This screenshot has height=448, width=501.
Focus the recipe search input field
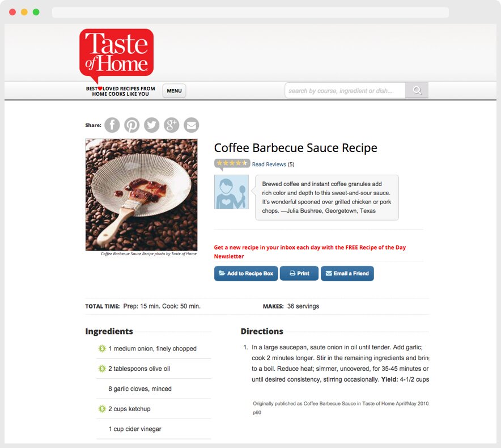[345, 91]
